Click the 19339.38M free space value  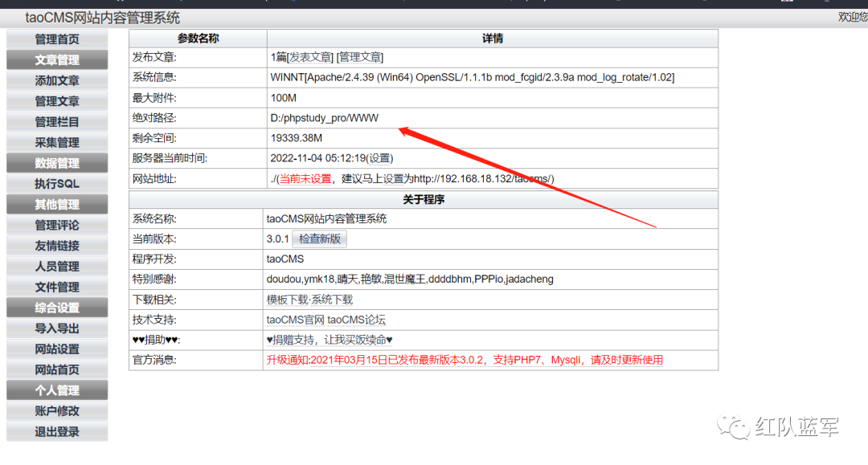click(x=296, y=138)
